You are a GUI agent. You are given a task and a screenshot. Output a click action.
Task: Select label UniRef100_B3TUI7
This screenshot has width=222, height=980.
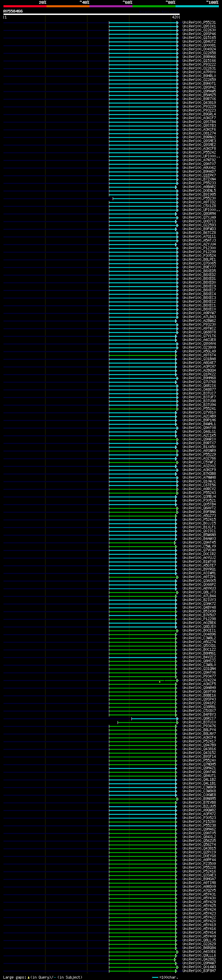[199, 394]
